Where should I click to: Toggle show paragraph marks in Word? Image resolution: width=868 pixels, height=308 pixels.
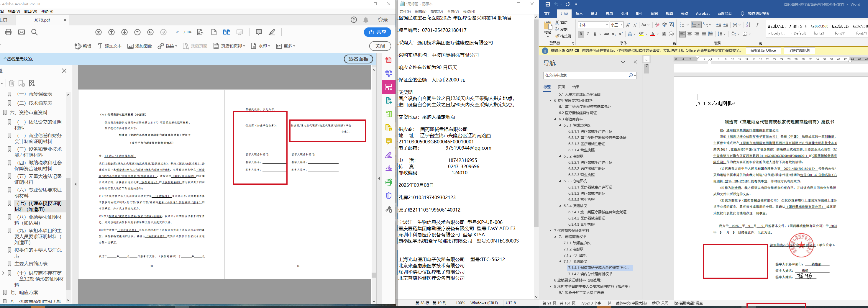757,25
